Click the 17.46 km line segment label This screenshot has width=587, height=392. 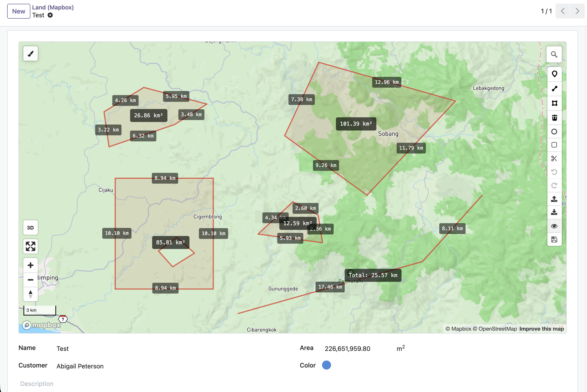330,287
